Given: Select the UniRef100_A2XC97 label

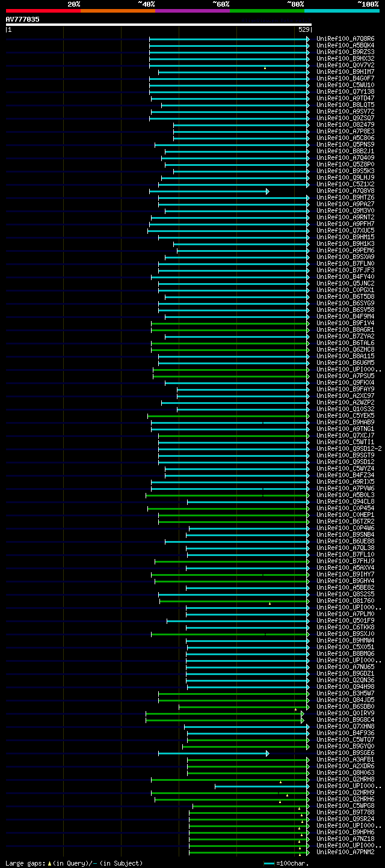Looking at the screenshot, I should (345, 396).
